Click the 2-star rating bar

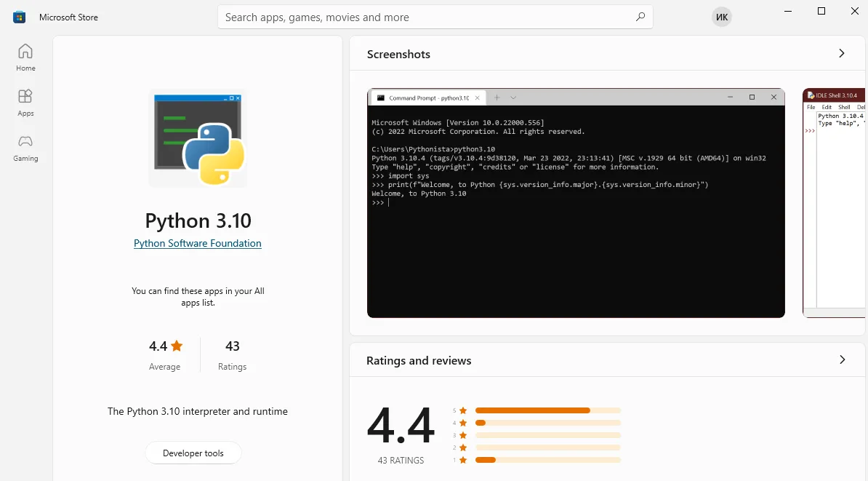[x=548, y=448]
